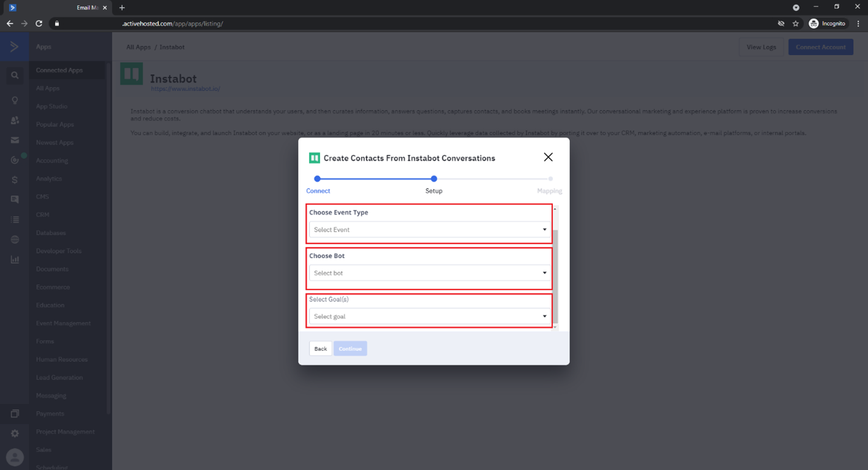Open the browser three-dot menu
Screen dimensions: 868x470
click(858, 24)
